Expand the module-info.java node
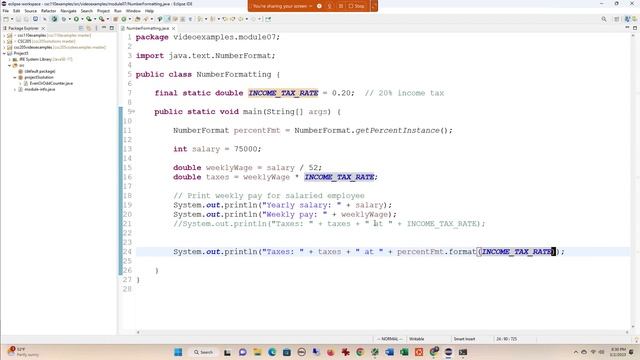The image size is (640, 360). tap(15, 89)
